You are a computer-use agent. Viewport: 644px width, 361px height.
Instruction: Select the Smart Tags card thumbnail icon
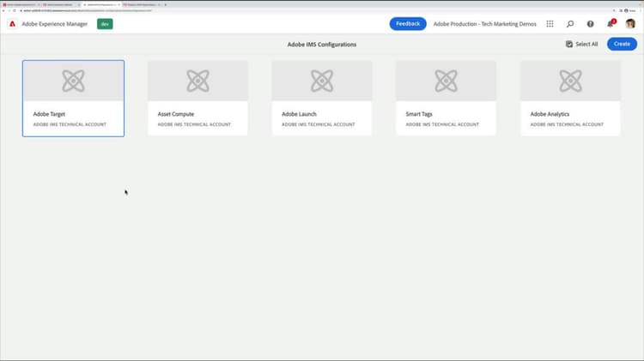(x=446, y=81)
